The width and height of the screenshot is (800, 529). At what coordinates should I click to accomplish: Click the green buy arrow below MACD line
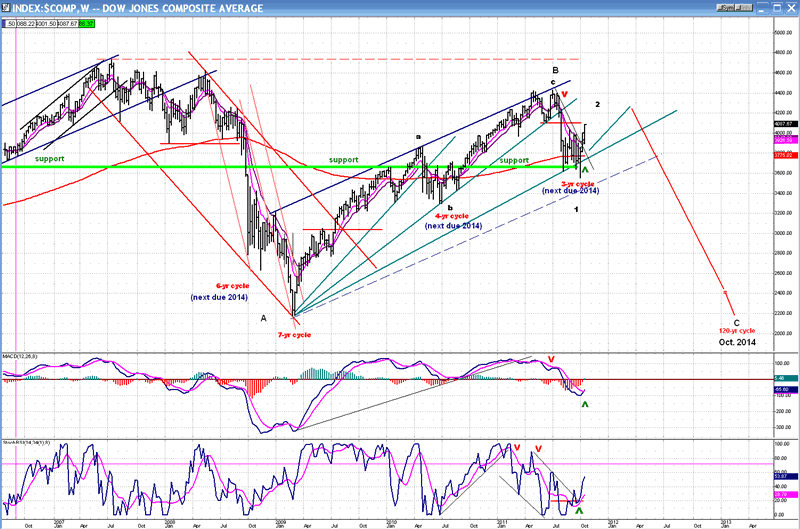(585, 404)
